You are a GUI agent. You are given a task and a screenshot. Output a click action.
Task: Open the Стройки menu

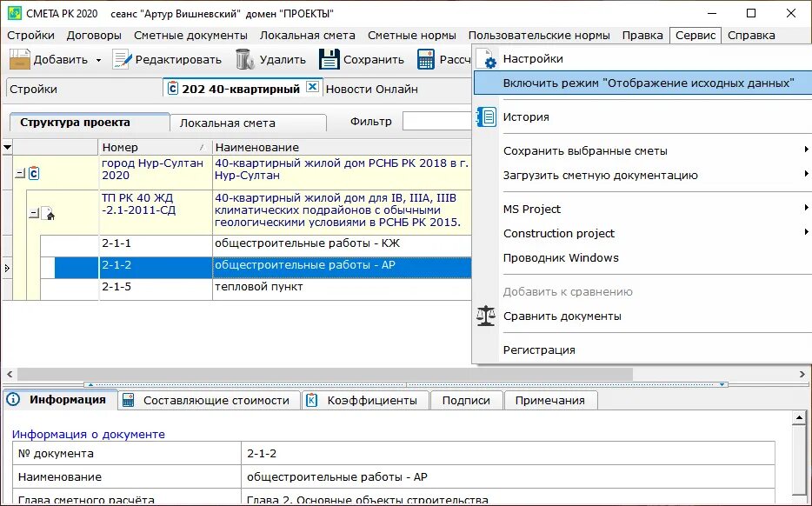30,36
